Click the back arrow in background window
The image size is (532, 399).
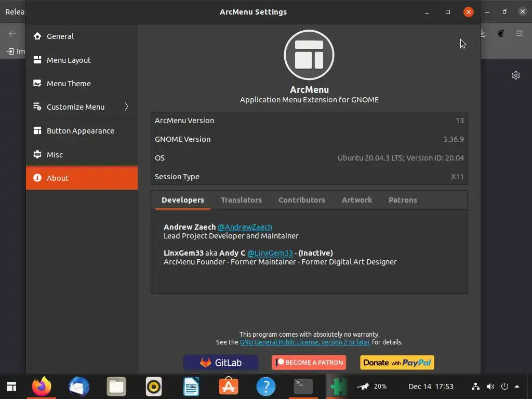point(12,33)
